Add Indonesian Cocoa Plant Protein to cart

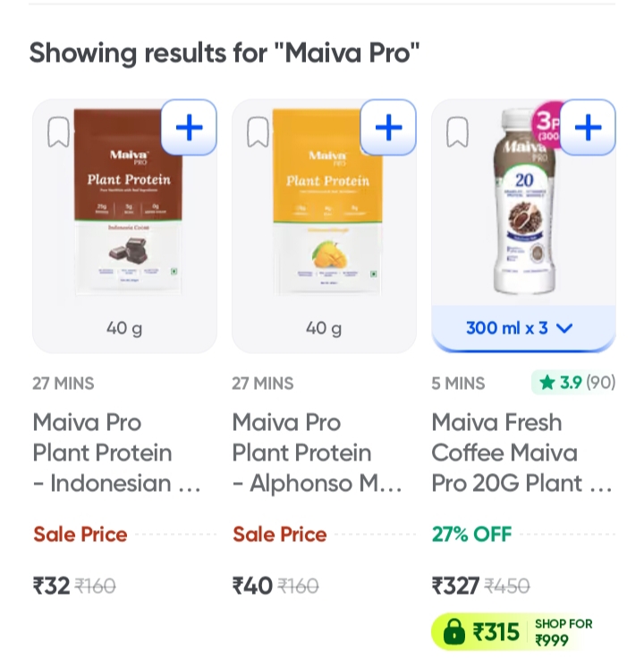coord(189,128)
